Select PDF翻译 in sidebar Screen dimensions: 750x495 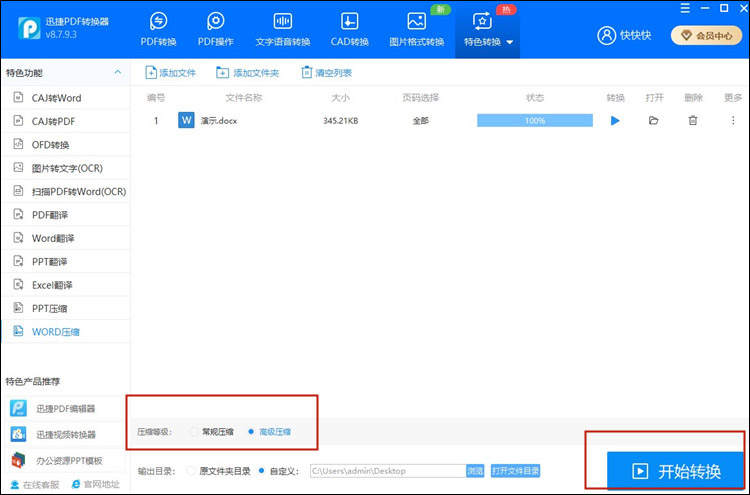tap(66, 215)
